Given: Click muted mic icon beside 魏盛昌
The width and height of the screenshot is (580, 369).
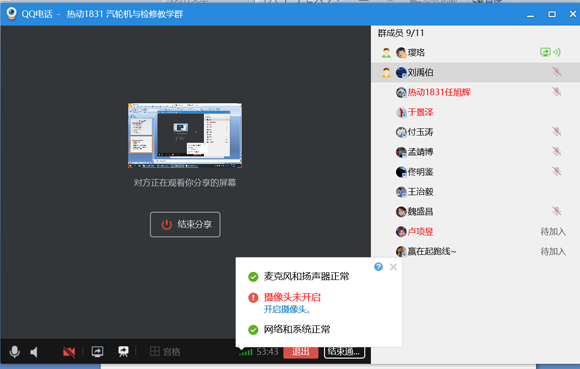Looking at the screenshot, I should point(557,211).
